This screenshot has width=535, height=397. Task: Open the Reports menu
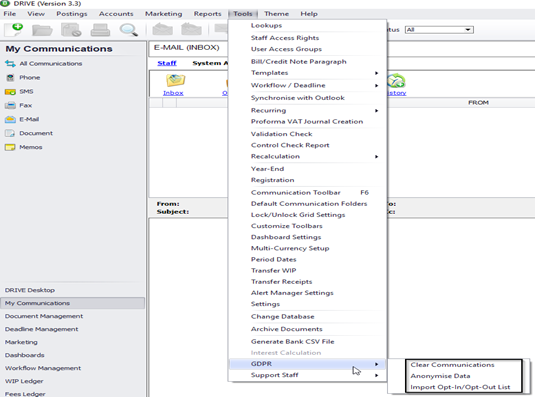[x=207, y=14]
